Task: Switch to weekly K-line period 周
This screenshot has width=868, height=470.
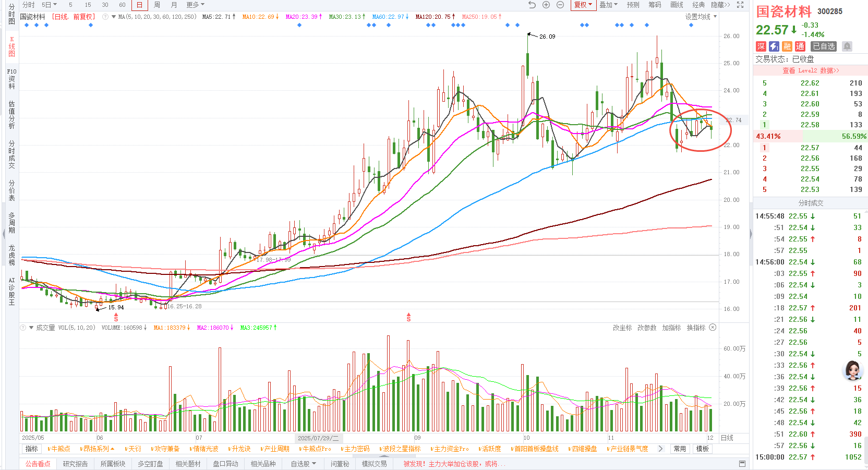Action: [x=157, y=5]
